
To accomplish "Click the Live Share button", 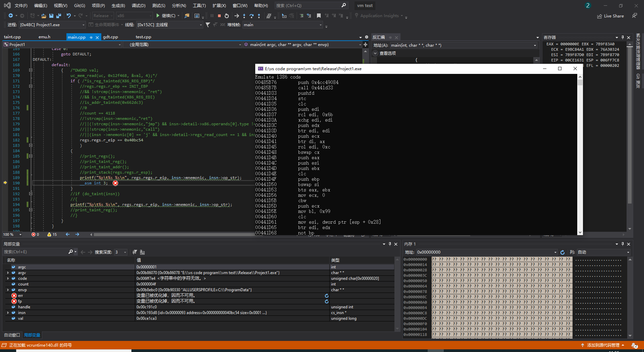I will pyautogui.click(x=610, y=16).
